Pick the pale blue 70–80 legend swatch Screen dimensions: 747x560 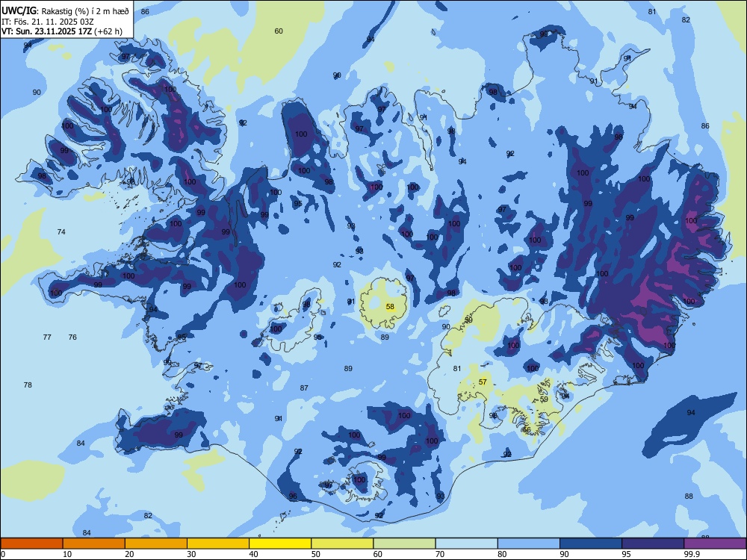pyautogui.click(x=467, y=544)
